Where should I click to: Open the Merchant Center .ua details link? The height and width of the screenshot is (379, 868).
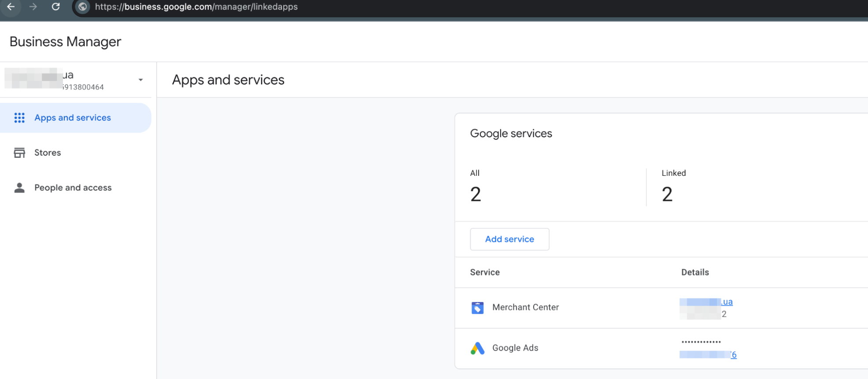(x=706, y=302)
